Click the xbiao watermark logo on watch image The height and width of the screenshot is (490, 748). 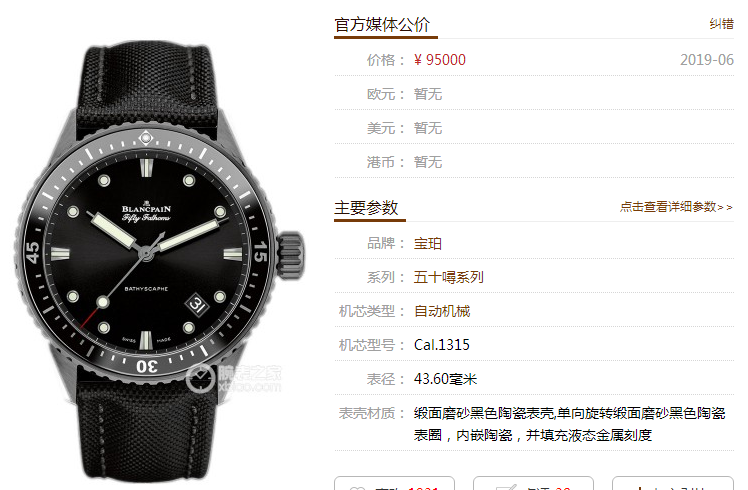click(x=233, y=378)
